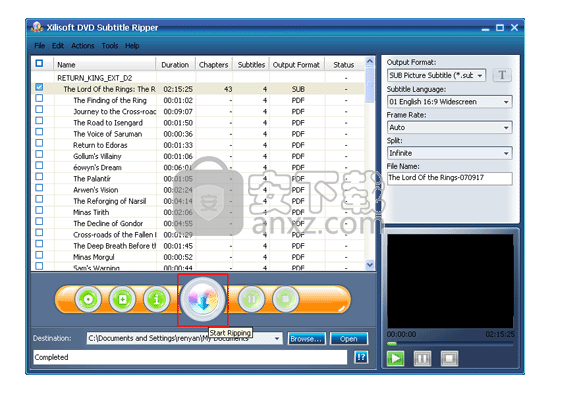Check The Palantír checkbox
562x396 pixels.
(x=39, y=177)
